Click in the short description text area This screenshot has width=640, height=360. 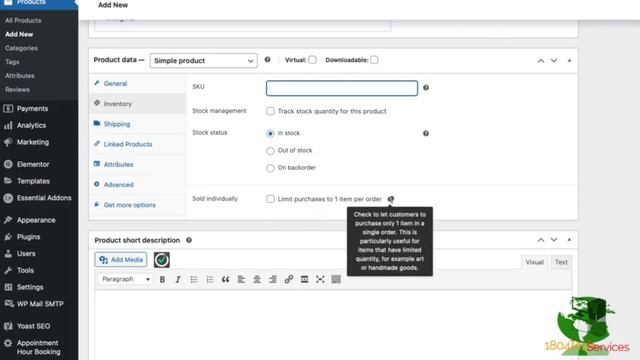(x=333, y=324)
